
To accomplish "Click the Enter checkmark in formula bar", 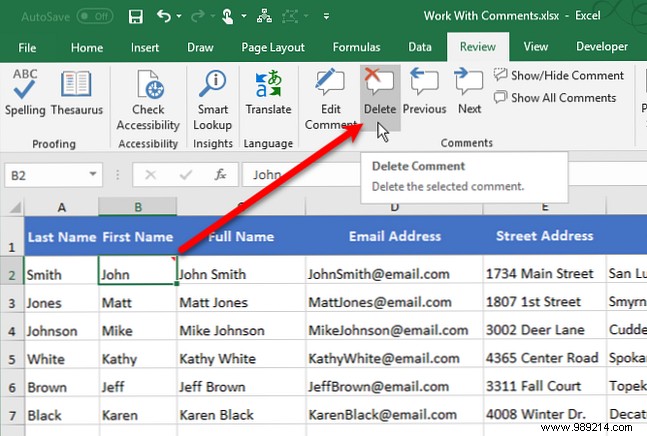I will (x=186, y=175).
